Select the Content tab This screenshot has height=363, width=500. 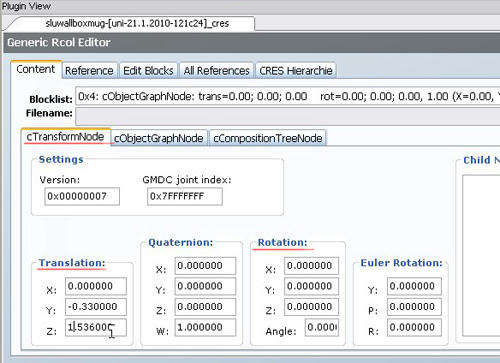tap(36, 69)
